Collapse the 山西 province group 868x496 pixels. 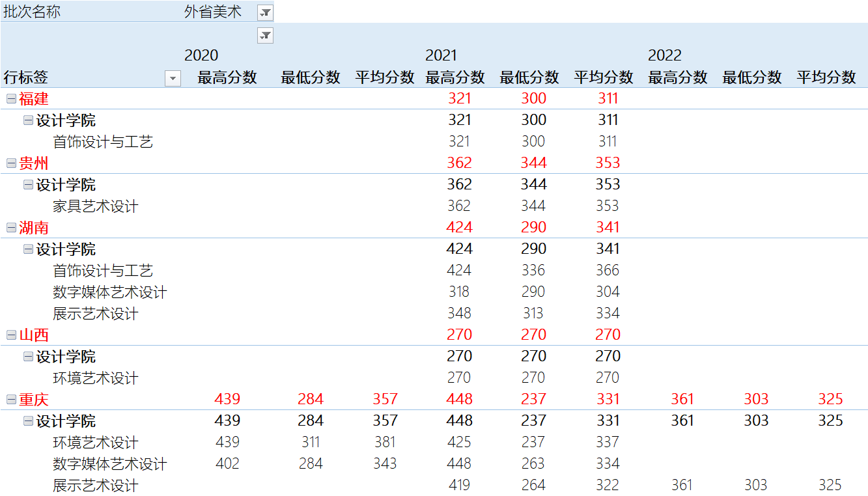click(11, 335)
